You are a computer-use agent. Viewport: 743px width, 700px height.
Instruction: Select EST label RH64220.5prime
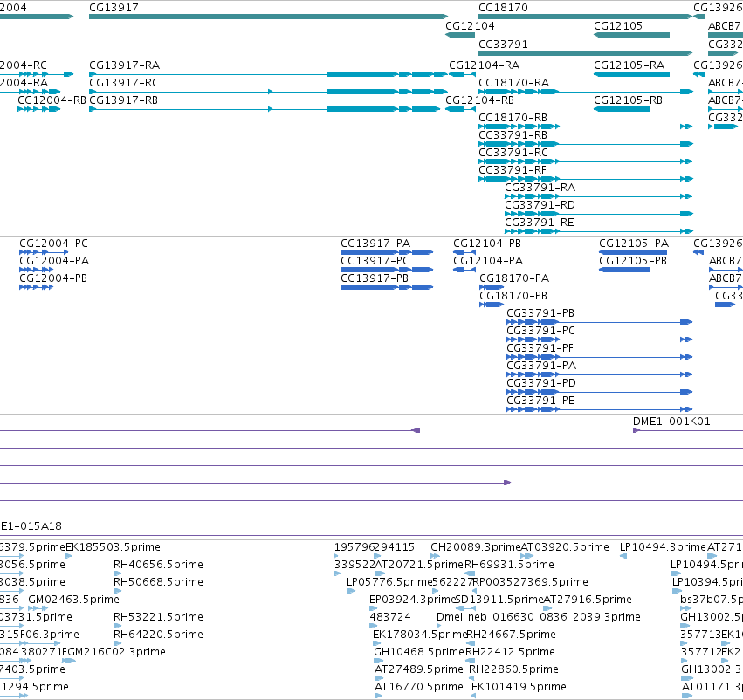(158, 635)
